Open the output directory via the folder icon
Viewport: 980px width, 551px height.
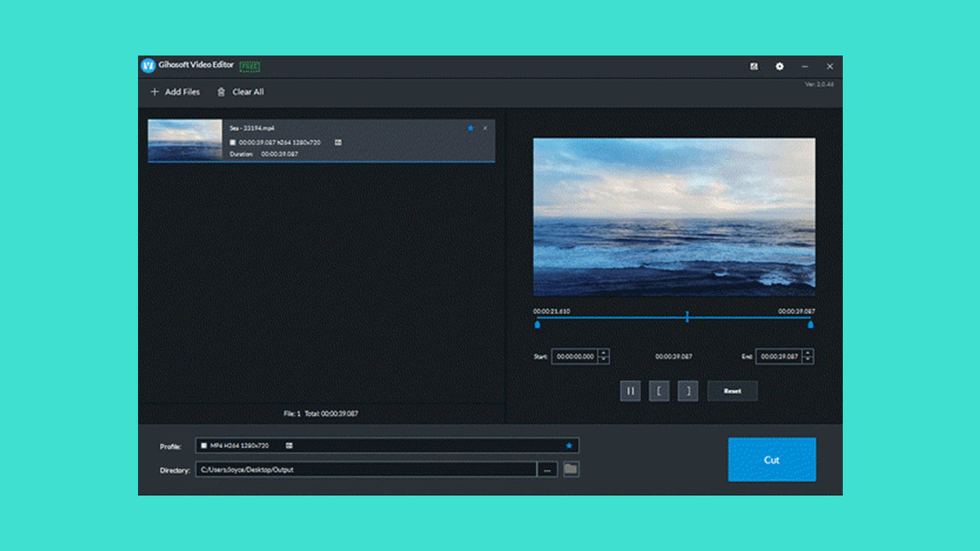572,469
